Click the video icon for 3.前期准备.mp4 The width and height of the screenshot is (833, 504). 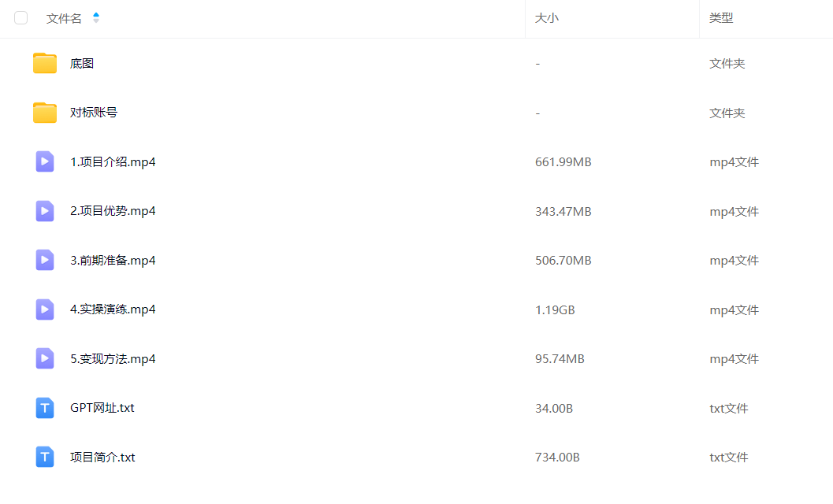click(45, 260)
